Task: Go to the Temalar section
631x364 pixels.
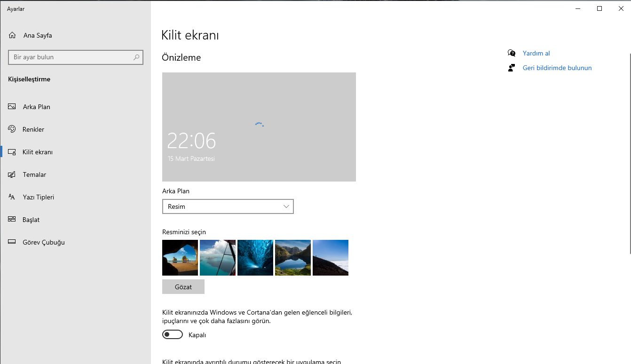Action: point(75,174)
